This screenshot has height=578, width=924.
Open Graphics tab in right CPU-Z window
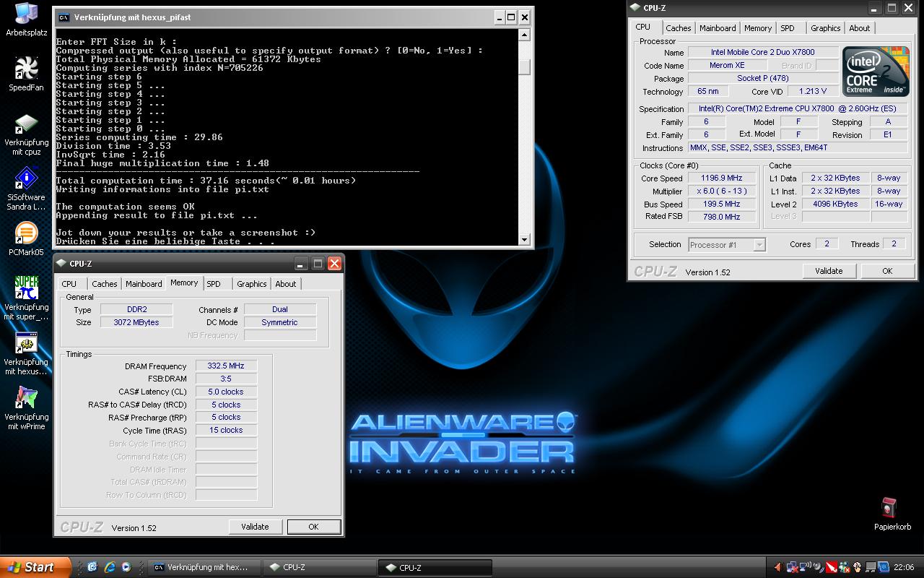pos(825,28)
